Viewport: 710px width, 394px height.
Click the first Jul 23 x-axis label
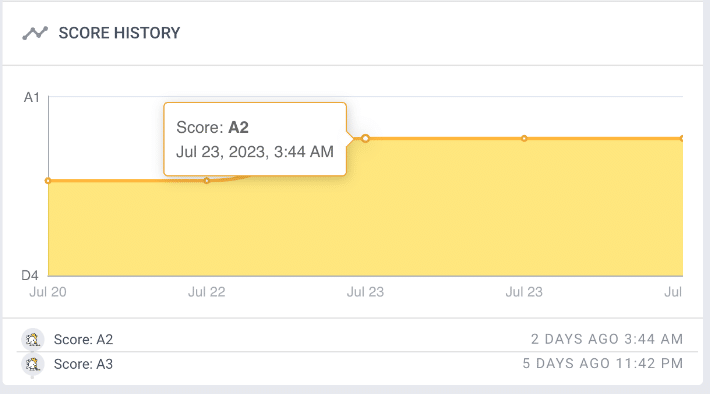click(365, 292)
